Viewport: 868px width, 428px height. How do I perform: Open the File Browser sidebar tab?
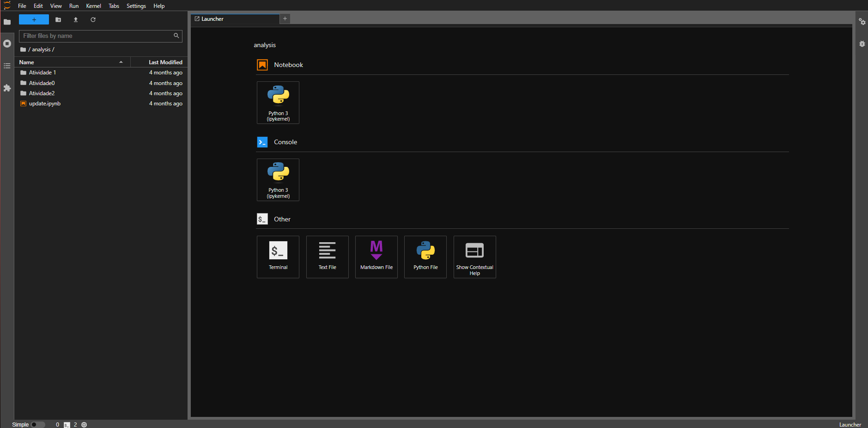click(x=7, y=22)
